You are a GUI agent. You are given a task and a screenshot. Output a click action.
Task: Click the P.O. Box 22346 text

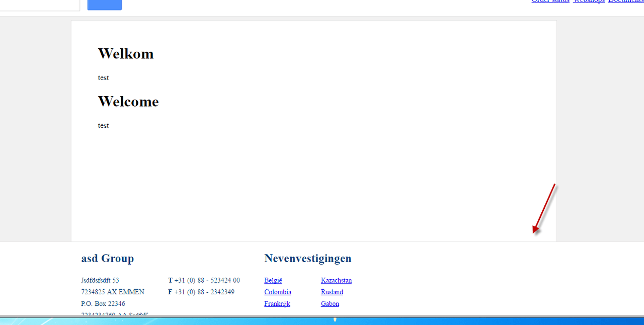103,303
